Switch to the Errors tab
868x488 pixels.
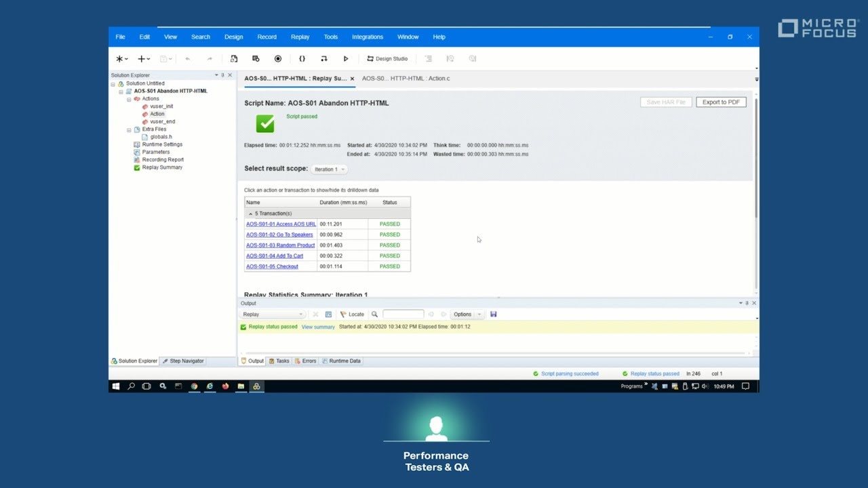point(305,361)
